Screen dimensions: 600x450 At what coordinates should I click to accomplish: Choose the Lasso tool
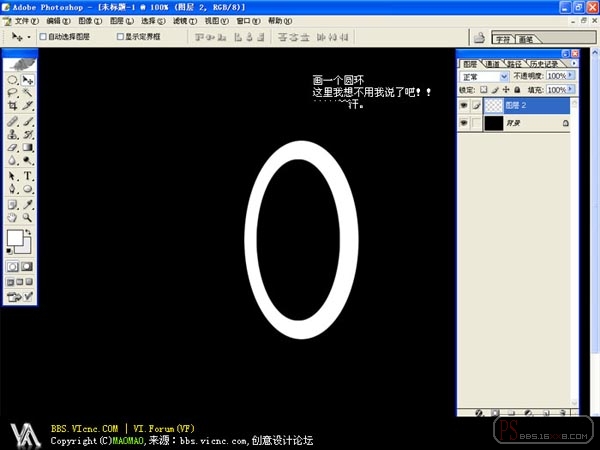13,92
